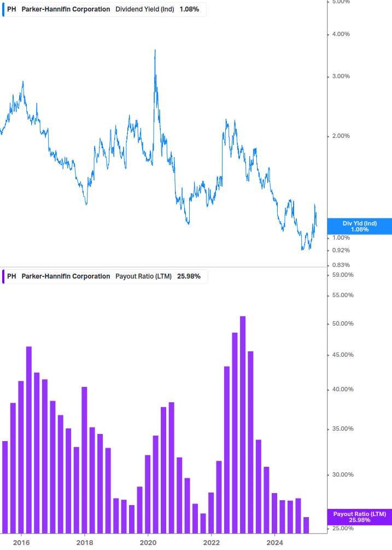Click the PH ticker in the Dividend Yield legend
This screenshot has width=392, height=550.
(x=11, y=9)
